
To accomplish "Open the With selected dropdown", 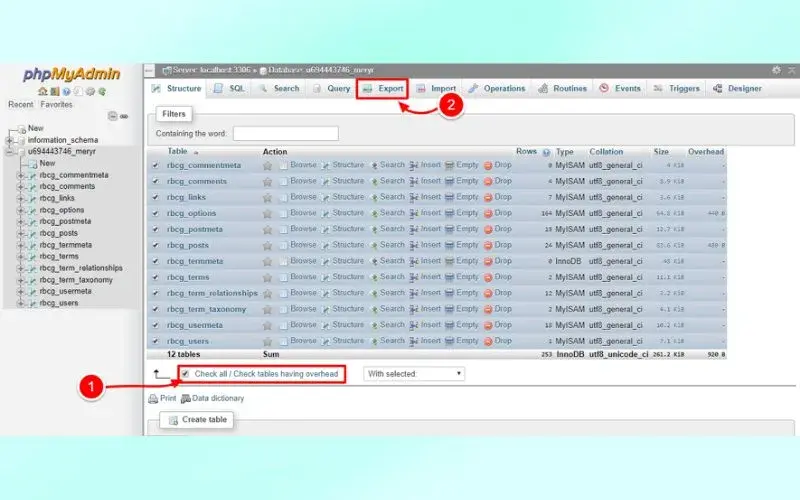I will (414, 374).
